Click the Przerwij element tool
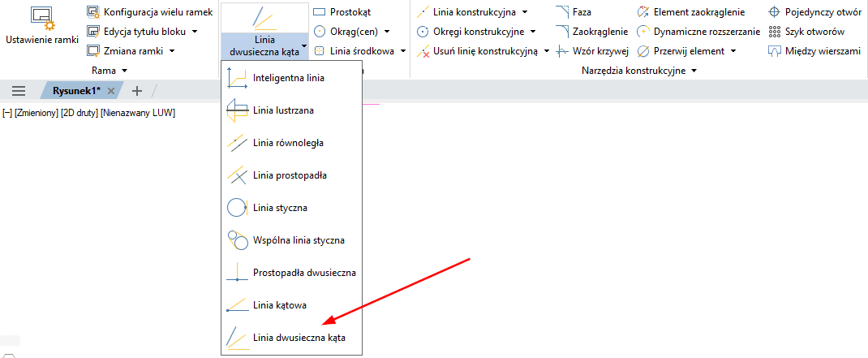The image size is (868, 358). point(681,51)
